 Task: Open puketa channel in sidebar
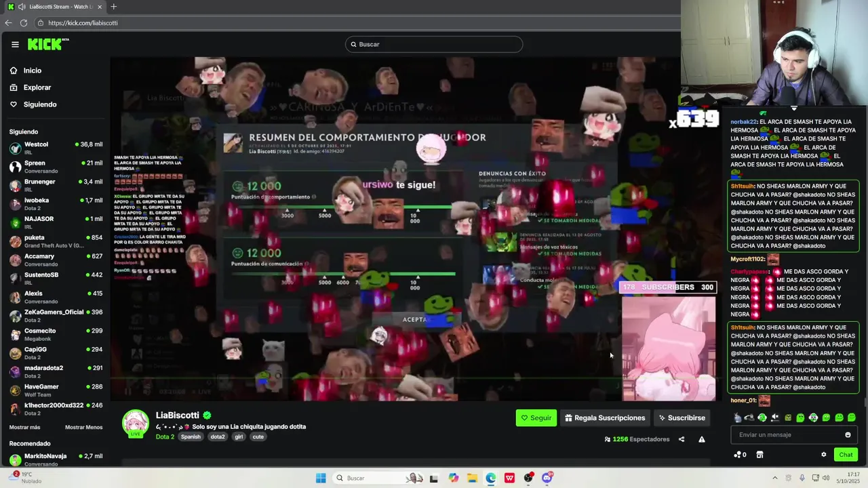click(x=56, y=241)
